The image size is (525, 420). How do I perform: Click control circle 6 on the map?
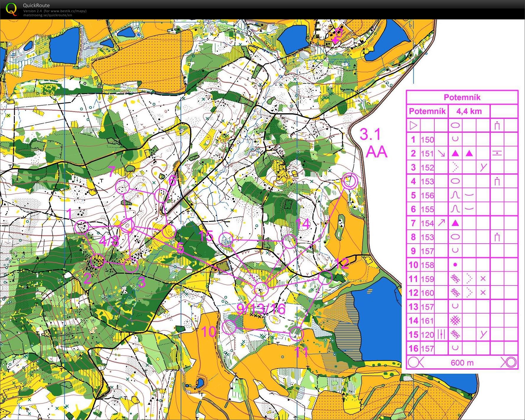[x=162, y=196]
